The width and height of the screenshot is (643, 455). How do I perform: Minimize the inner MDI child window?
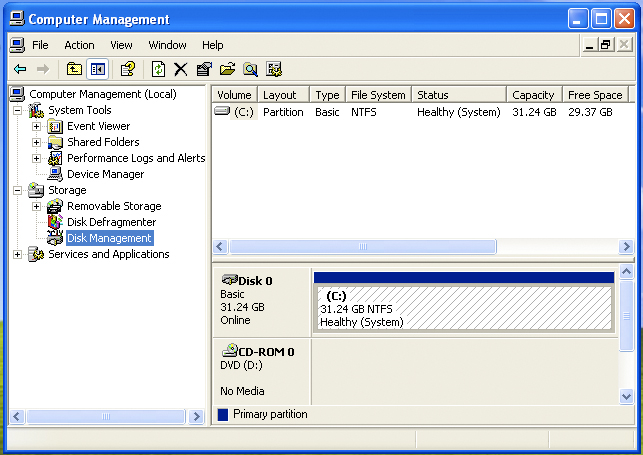click(589, 44)
